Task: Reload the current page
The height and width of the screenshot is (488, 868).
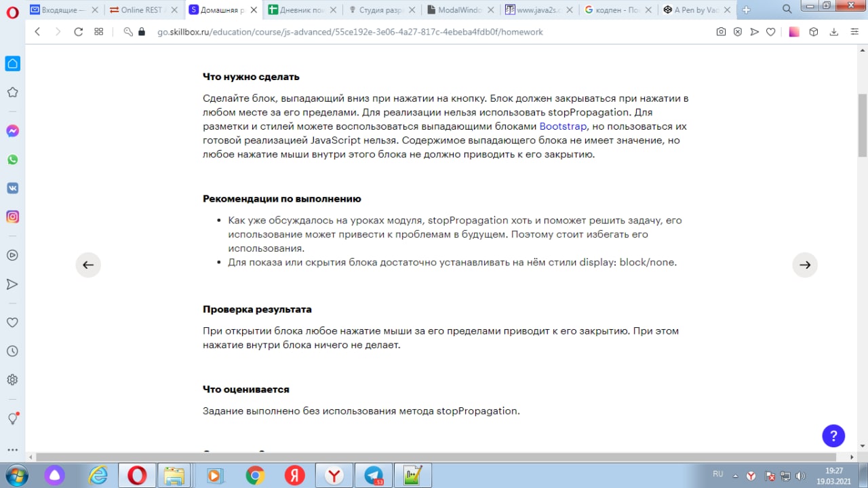Action: coord(78,32)
